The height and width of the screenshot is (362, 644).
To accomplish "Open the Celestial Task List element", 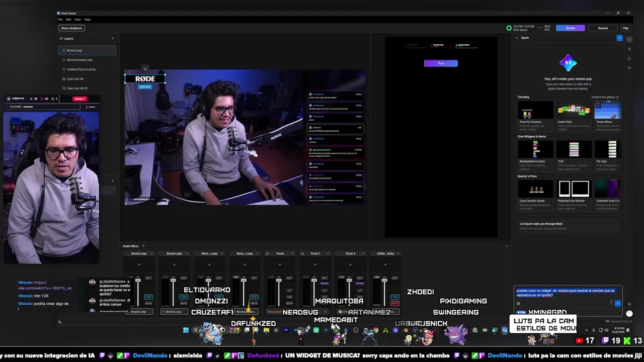I will (x=608, y=189).
